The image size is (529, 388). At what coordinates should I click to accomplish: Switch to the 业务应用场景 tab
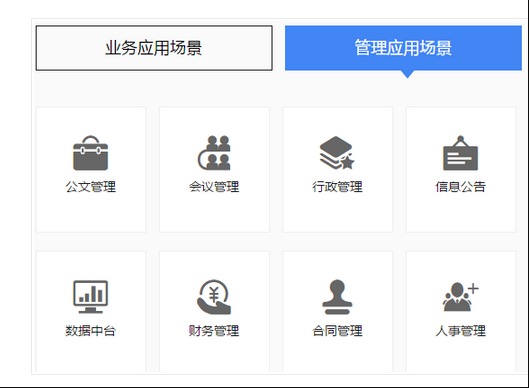(154, 48)
